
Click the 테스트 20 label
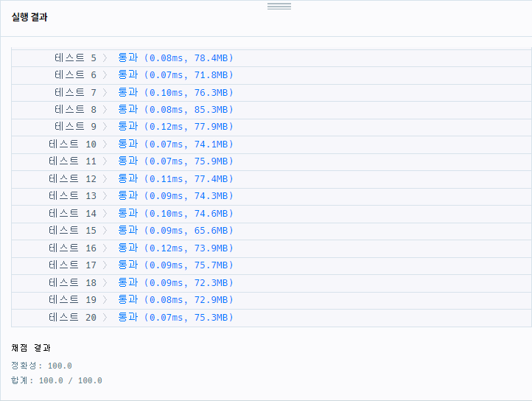(73, 318)
